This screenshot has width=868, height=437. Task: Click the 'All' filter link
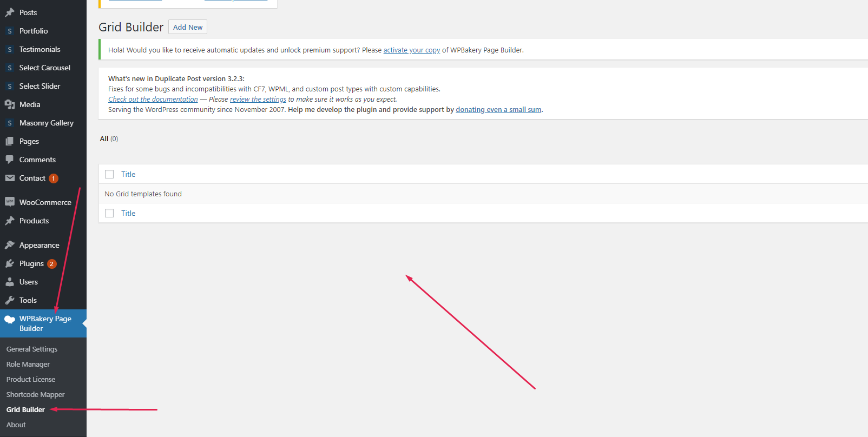(104, 139)
